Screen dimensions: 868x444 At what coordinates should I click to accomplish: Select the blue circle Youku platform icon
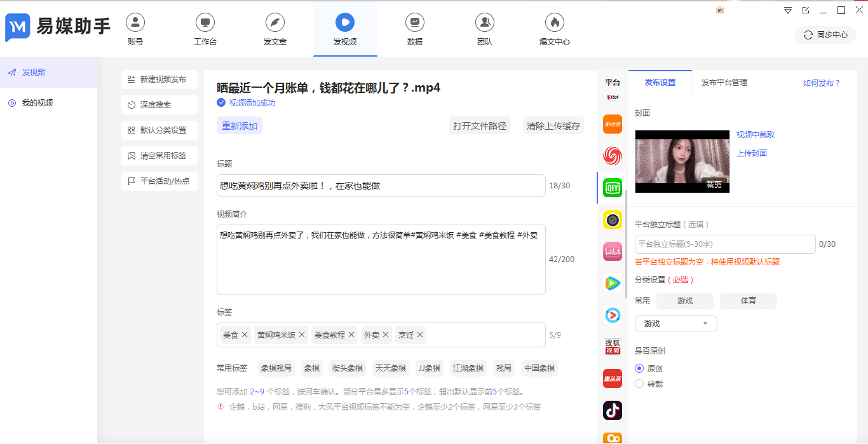coord(613,315)
